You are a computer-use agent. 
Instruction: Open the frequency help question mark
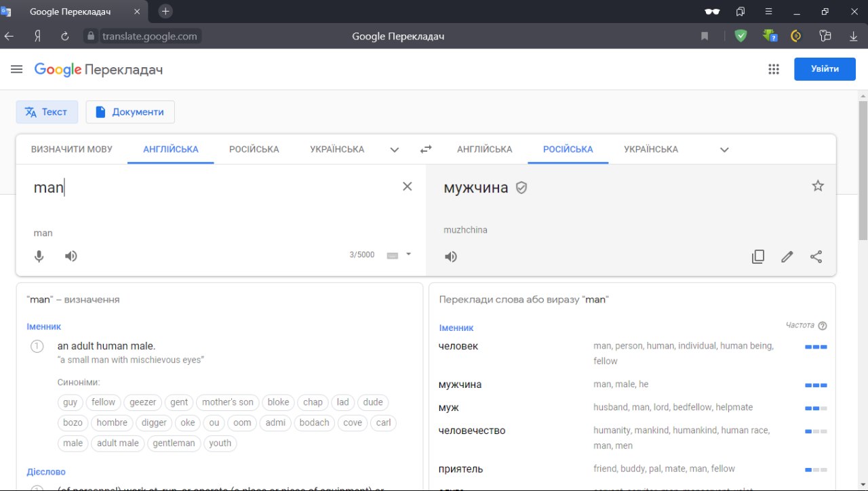(x=823, y=326)
